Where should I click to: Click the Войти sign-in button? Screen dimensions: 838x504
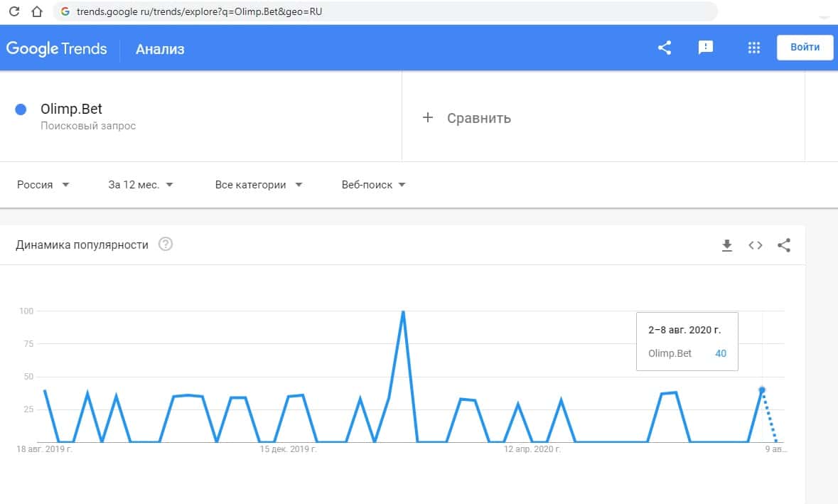click(x=805, y=48)
